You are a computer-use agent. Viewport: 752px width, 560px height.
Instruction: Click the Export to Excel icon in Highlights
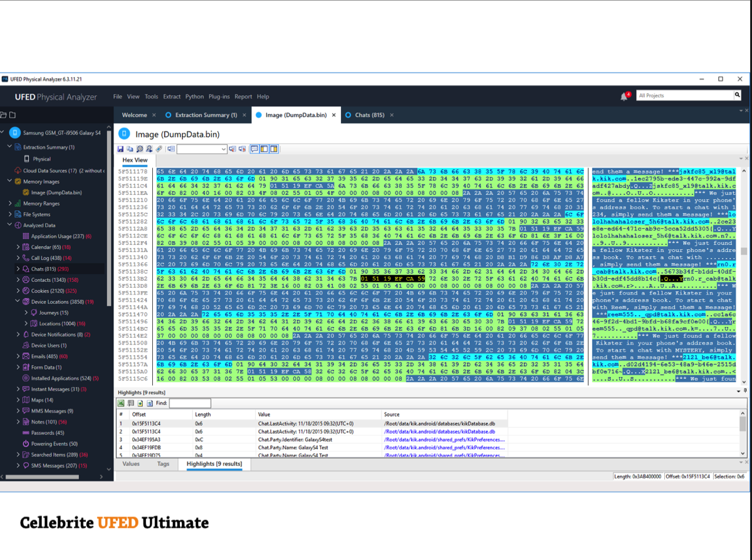pos(122,403)
